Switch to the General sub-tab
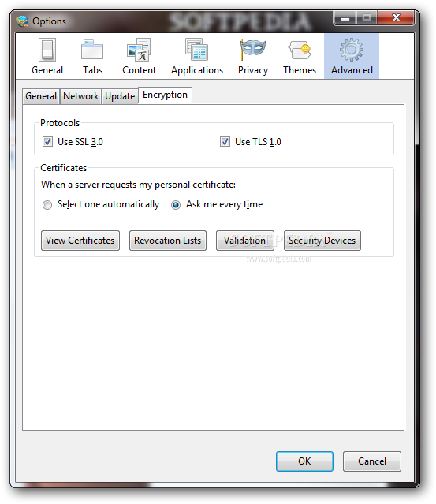 pos(41,96)
